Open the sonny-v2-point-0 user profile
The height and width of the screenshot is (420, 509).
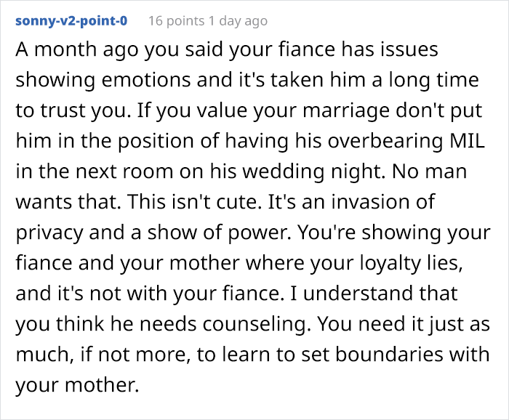[71, 20]
